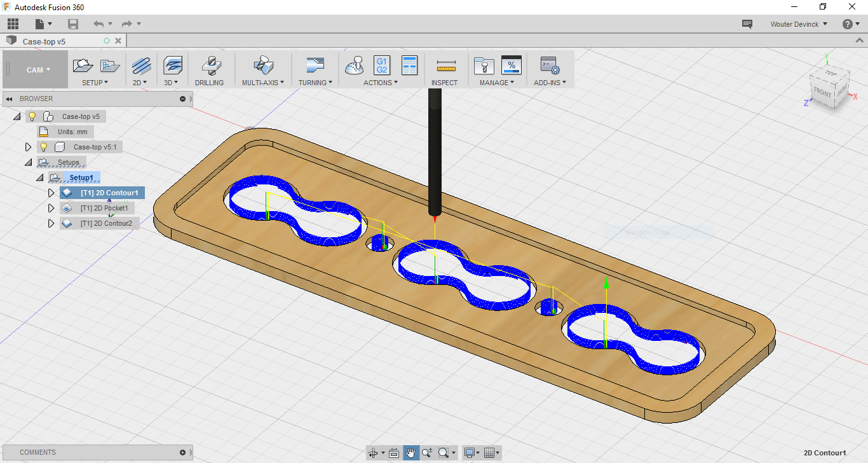Click the DRILLING toolbar label
The width and height of the screenshot is (868, 463).
tap(209, 83)
